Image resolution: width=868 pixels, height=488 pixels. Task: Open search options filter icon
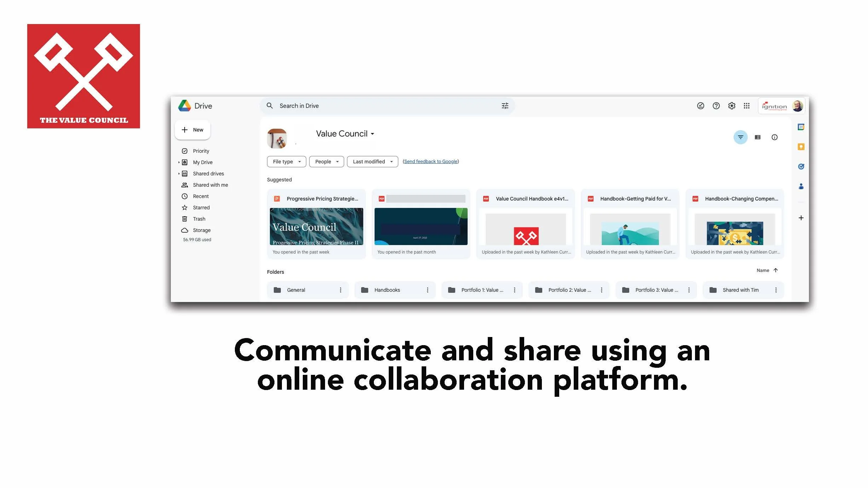pos(505,106)
